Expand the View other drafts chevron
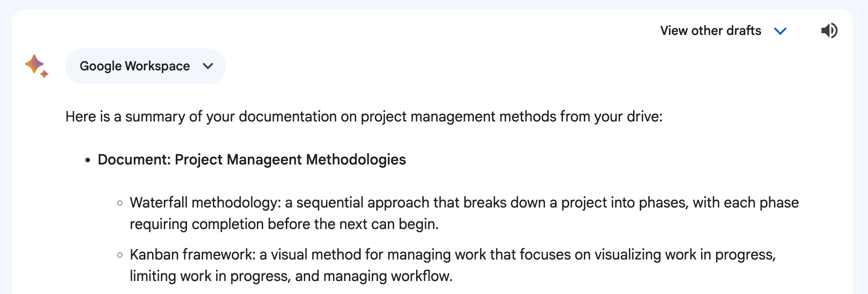The width and height of the screenshot is (868, 294). click(x=780, y=31)
